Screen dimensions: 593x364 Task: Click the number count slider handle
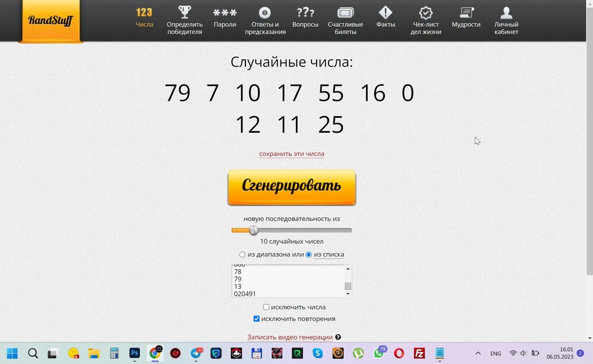point(254,230)
